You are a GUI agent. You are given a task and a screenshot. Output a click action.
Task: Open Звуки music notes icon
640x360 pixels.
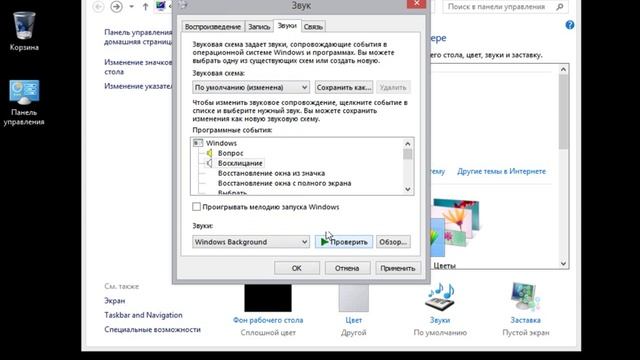(x=440, y=297)
